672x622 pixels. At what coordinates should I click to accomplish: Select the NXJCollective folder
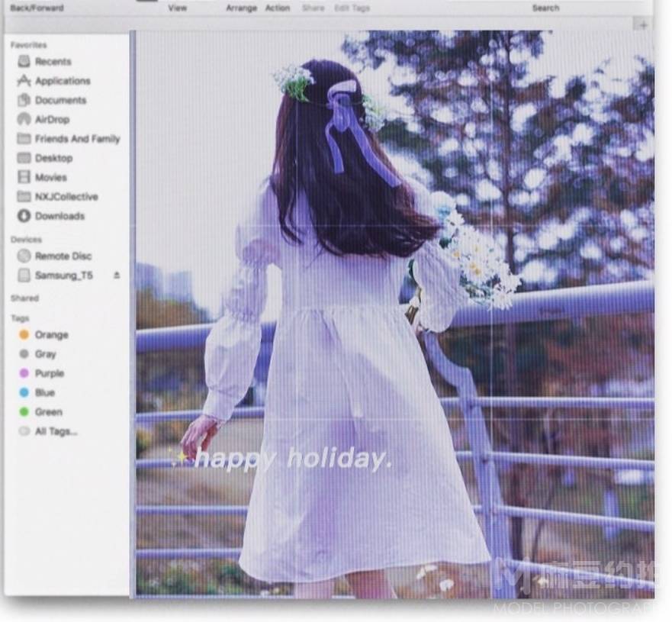point(66,197)
